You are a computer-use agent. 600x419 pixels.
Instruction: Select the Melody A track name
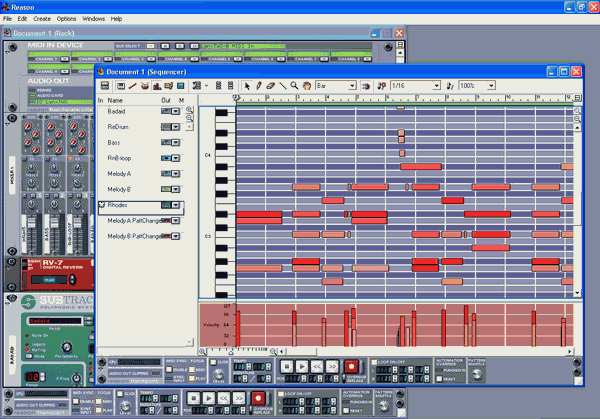(x=119, y=174)
